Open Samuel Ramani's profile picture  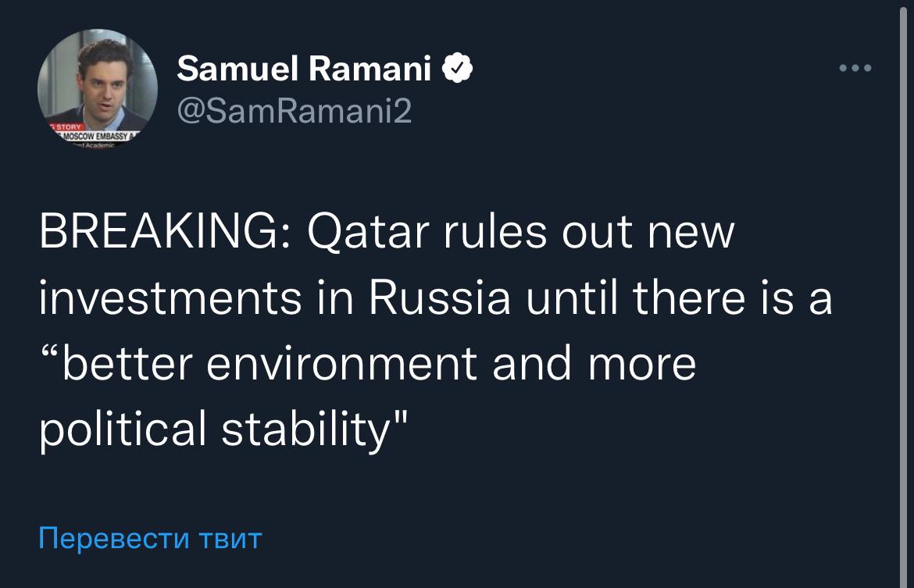click(x=98, y=90)
